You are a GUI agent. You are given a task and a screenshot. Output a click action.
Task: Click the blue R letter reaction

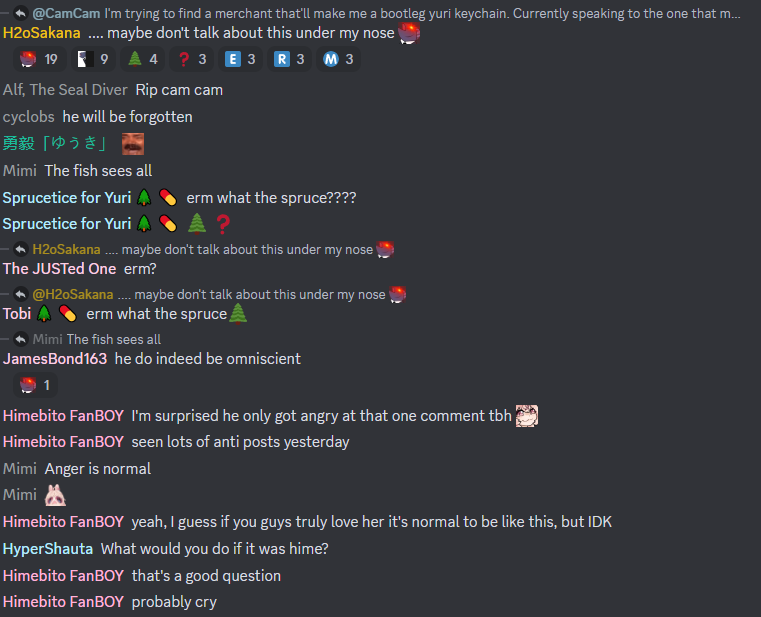290,59
